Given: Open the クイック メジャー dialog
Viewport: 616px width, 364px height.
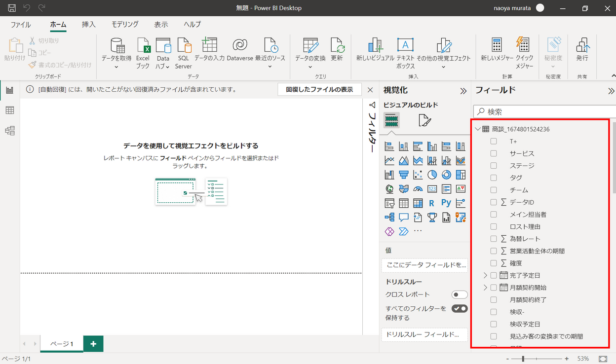Looking at the screenshot, I should click(x=524, y=53).
